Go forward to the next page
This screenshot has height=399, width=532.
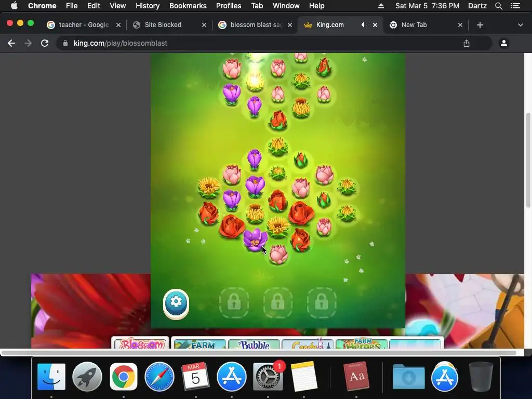tap(28, 43)
